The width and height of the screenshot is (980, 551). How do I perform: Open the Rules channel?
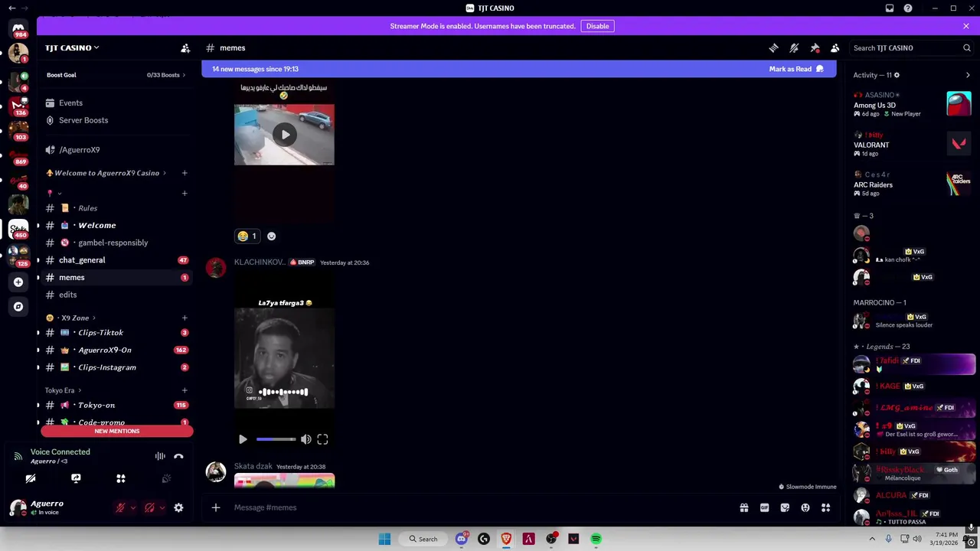tap(115, 208)
